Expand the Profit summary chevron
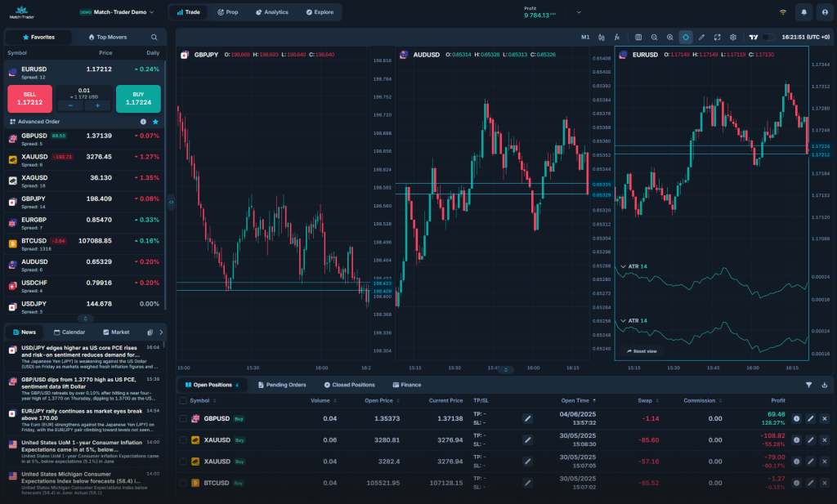Image resolution: width=837 pixels, height=504 pixels. (x=579, y=12)
